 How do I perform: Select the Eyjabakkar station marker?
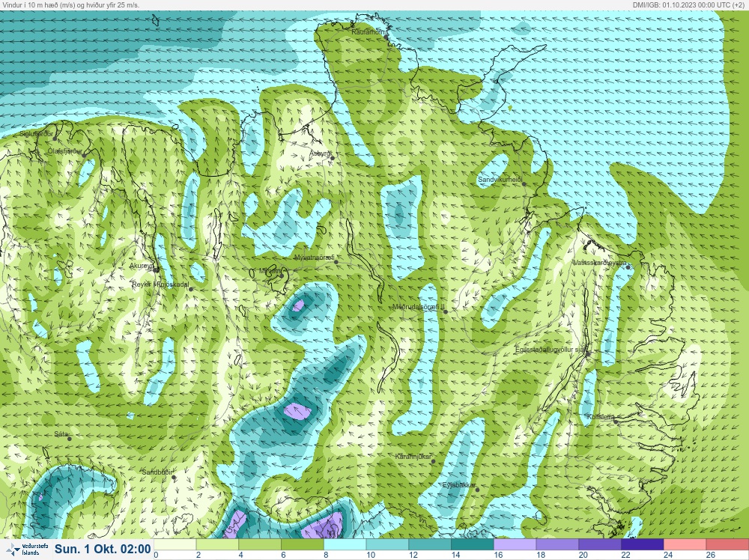click(x=476, y=490)
